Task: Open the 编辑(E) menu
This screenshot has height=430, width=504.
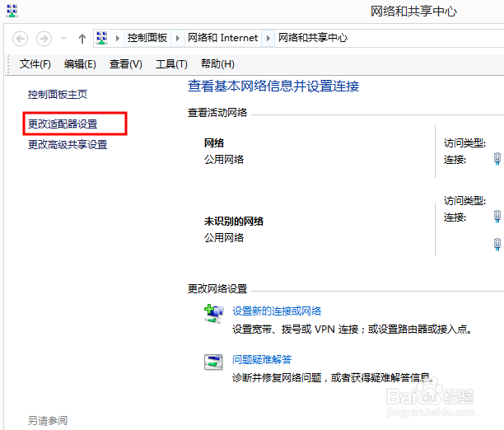Action: (80, 64)
